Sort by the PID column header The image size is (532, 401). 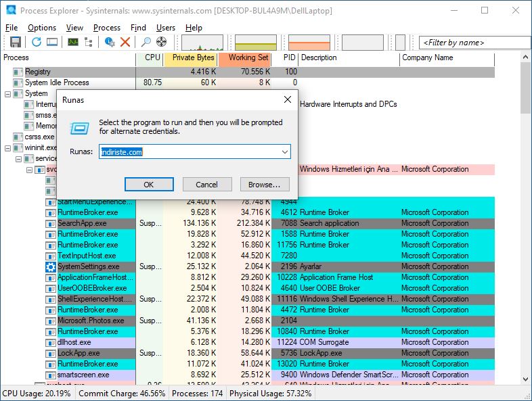click(286, 57)
